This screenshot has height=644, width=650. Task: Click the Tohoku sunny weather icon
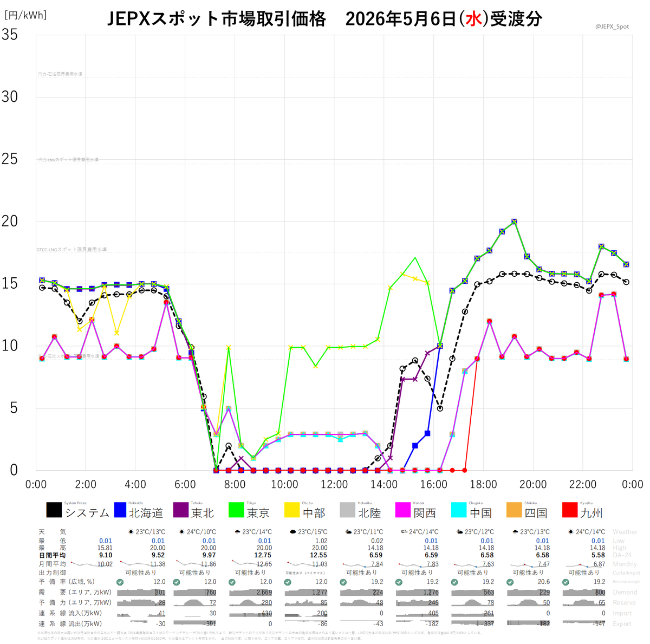[x=181, y=532]
